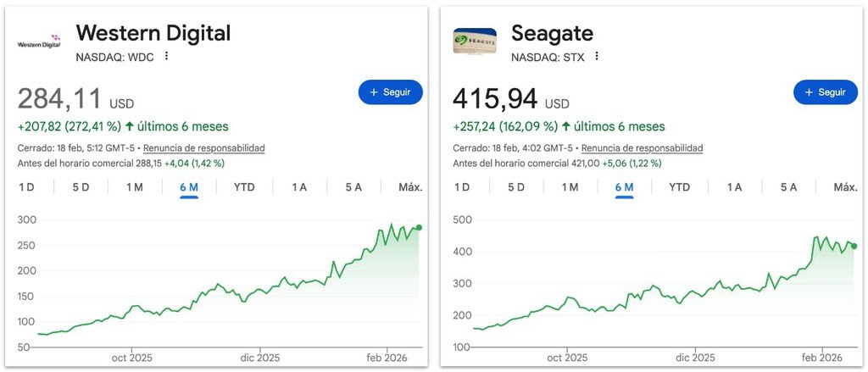The image size is (868, 372).
Task: Select 5 A range on Seagate chart
Action: pos(788,187)
